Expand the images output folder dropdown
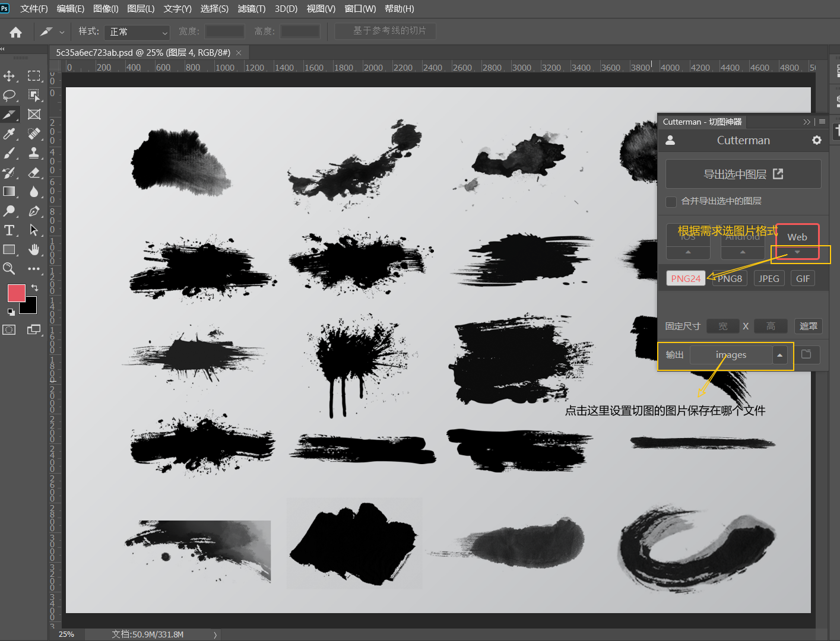The image size is (840, 641). pos(780,355)
